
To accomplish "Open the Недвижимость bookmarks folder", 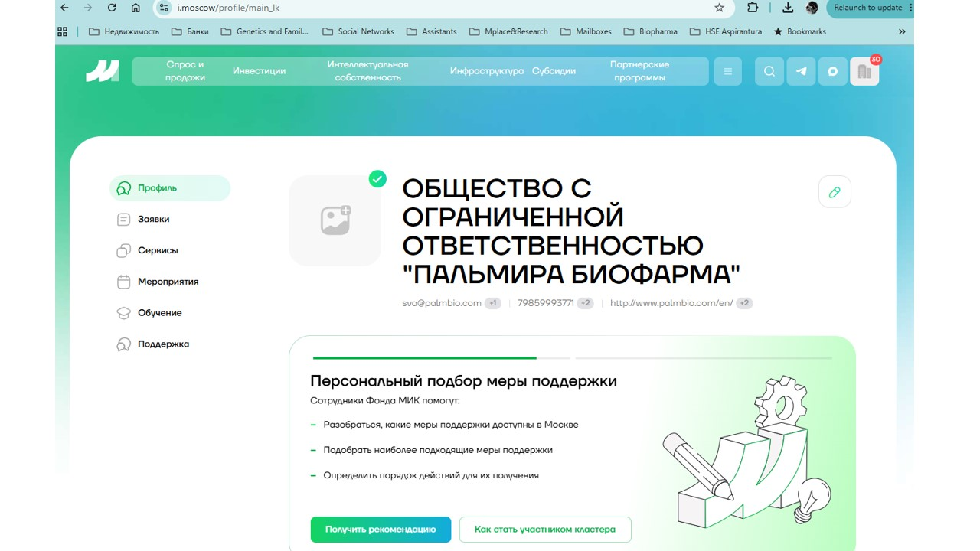I will (124, 31).
